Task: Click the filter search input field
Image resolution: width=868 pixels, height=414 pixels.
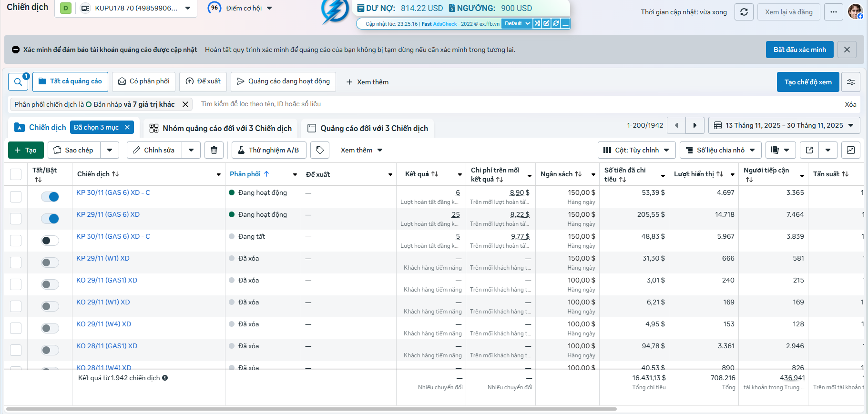Action: click(x=520, y=104)
